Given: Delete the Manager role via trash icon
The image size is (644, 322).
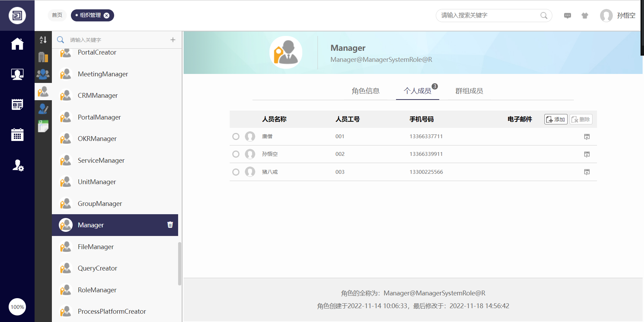Looking at the screenshot, I should coord(170,225).
